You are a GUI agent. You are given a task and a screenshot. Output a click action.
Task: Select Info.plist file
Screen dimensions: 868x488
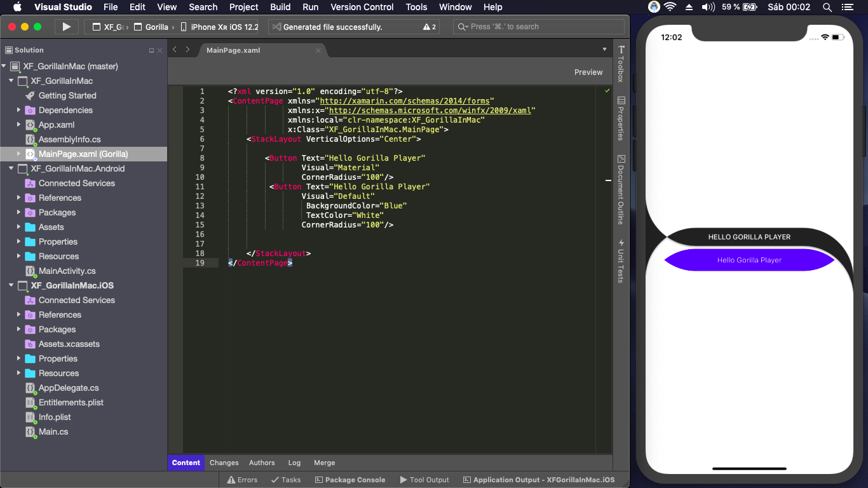(55, 417)
